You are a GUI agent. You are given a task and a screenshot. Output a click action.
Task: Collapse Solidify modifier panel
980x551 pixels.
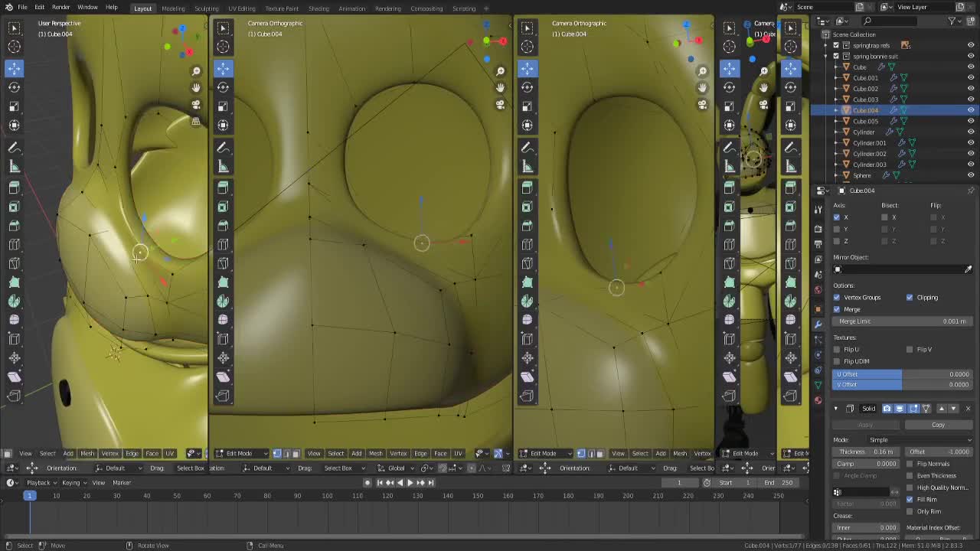(x=836, y=409)
